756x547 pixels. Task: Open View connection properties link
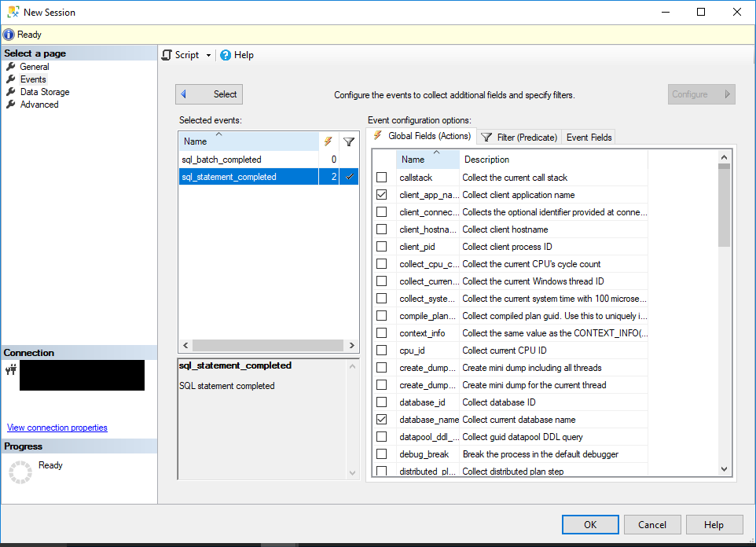(57, 427)
